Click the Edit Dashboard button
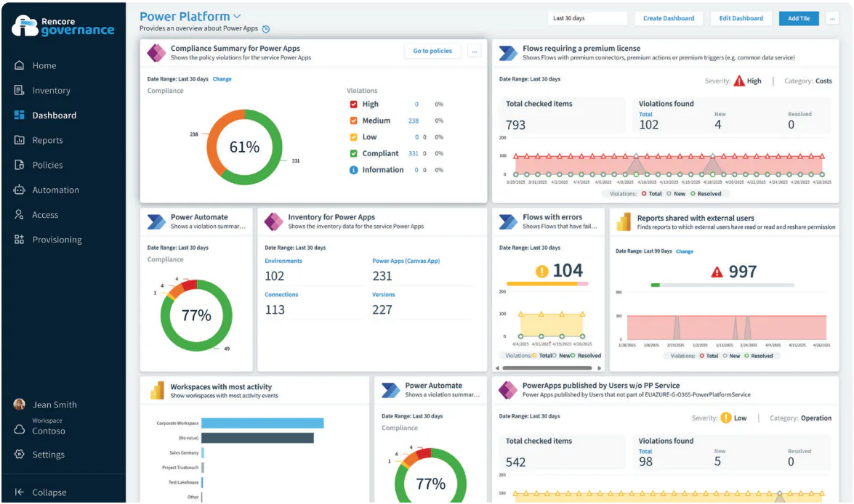This screenshot has width=854, height=504. point(741,18)
